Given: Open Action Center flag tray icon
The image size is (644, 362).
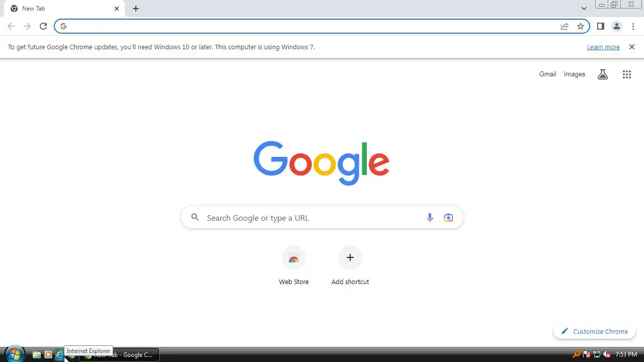Looking at the screenshot, I should (x=587, y=354).
